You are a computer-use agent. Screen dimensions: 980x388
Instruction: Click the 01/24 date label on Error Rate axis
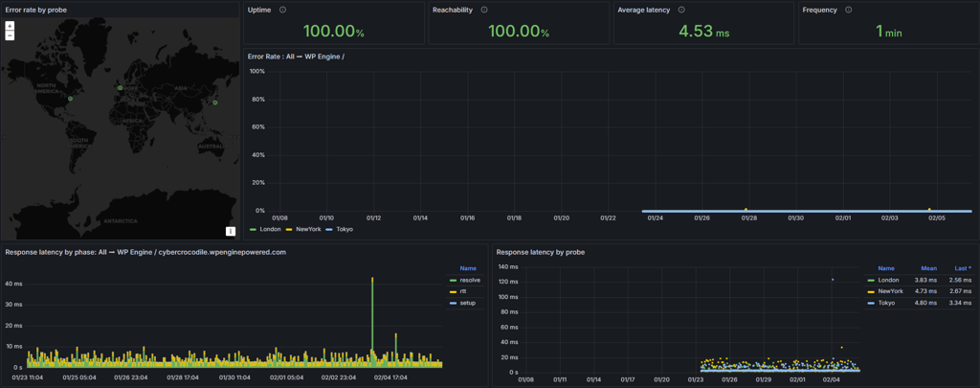[x=655, y=218]
